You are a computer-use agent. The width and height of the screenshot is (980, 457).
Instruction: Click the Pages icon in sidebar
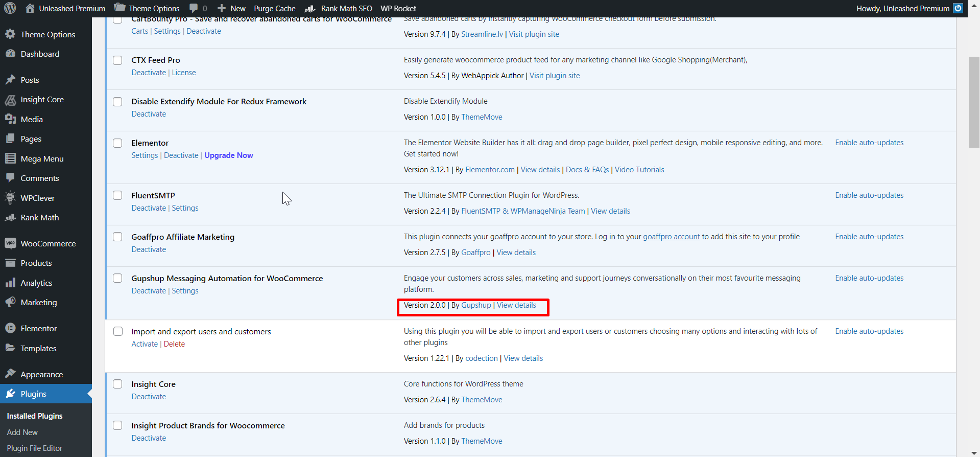10,139
